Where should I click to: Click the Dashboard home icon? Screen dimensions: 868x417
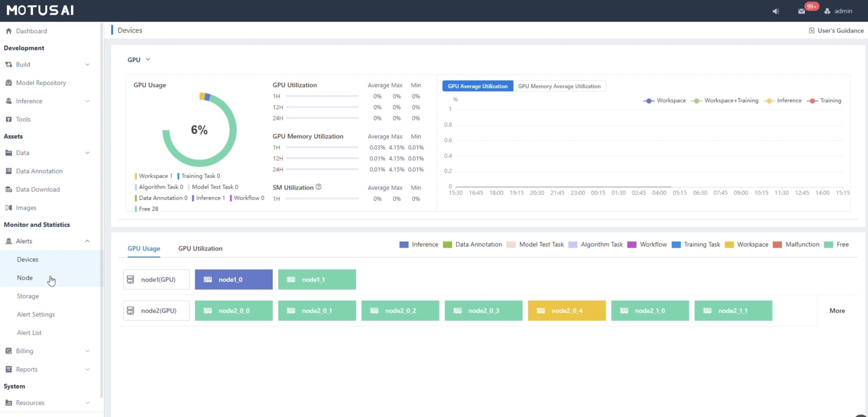coord(9,31)
